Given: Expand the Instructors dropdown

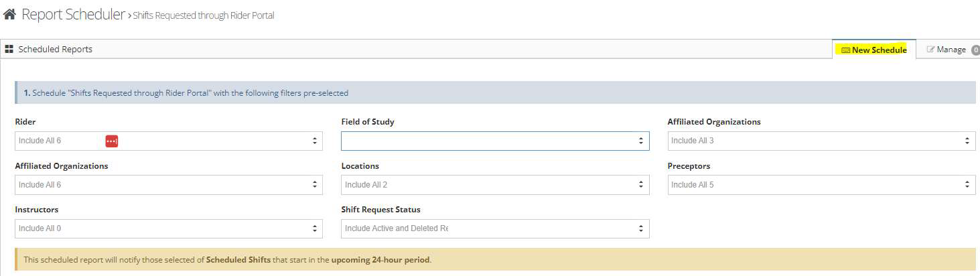Looking at the screenshot, I should pos(167,228).
